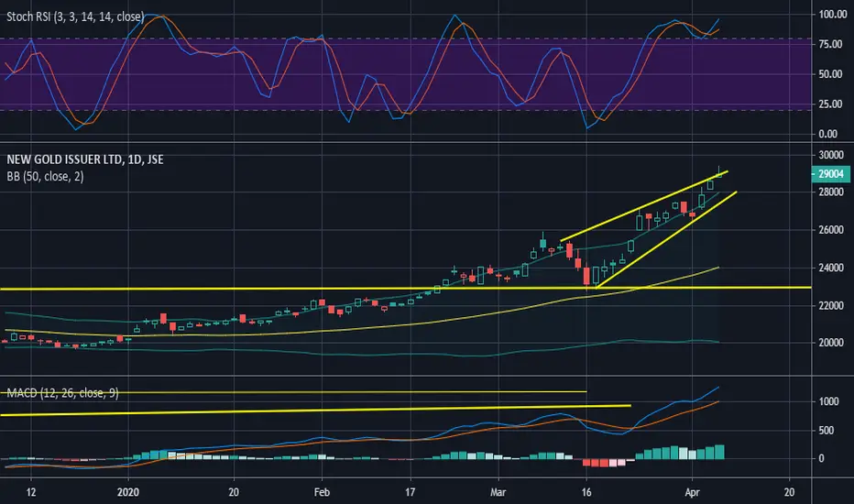Select the Feb date axis label

(x=322, y=492)
